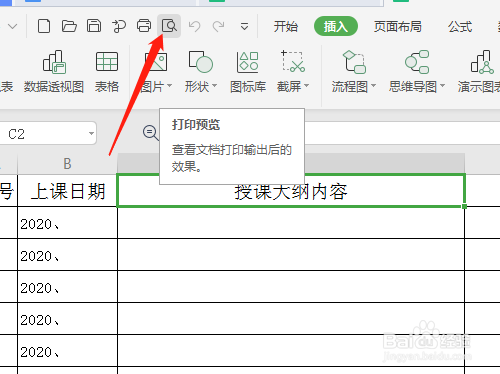The width and height of the screenshot is (500, 374).
Task: Open the 开始 tab
Action: pyautogui.click(x=286, y=26)
